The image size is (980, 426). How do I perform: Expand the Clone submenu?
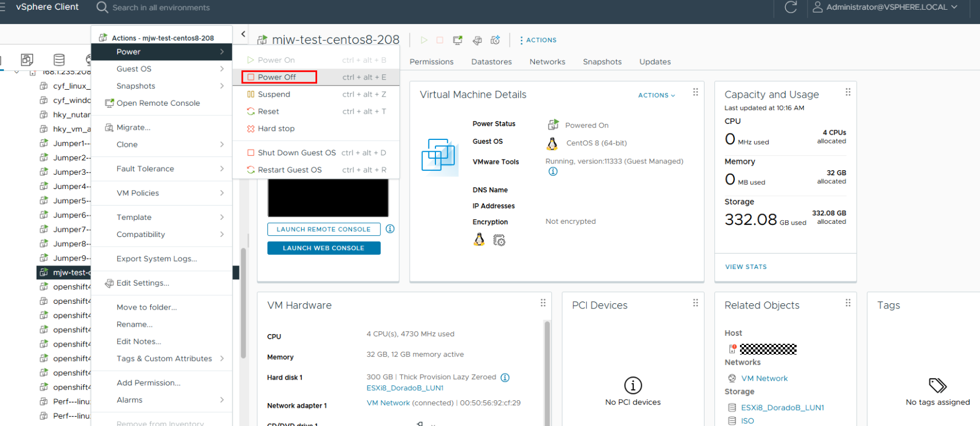click(x=162, y=144)
